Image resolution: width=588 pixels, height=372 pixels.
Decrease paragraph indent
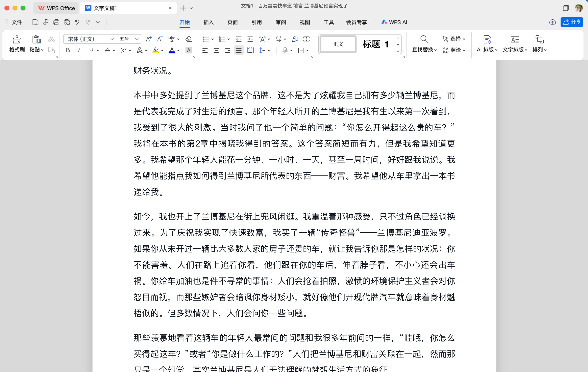[x=239, y=39]
